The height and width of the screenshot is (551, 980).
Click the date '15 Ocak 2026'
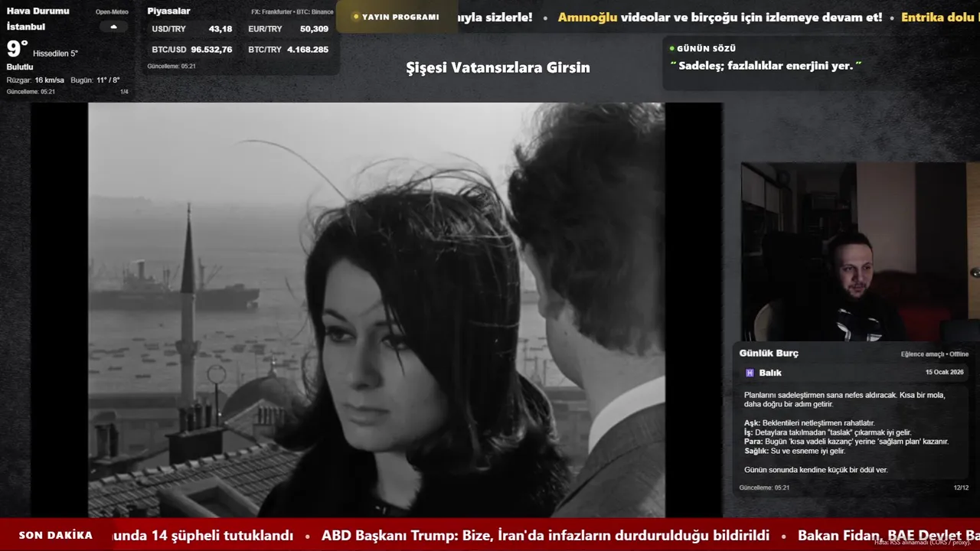945,372
